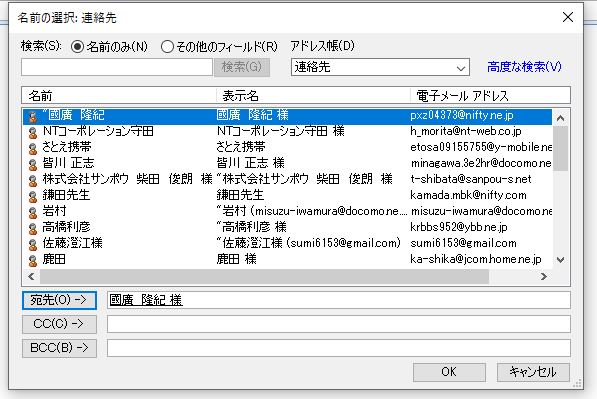Click email h_morita@nt-web.co.jp
597x399 pixels.
coord(466,131)
